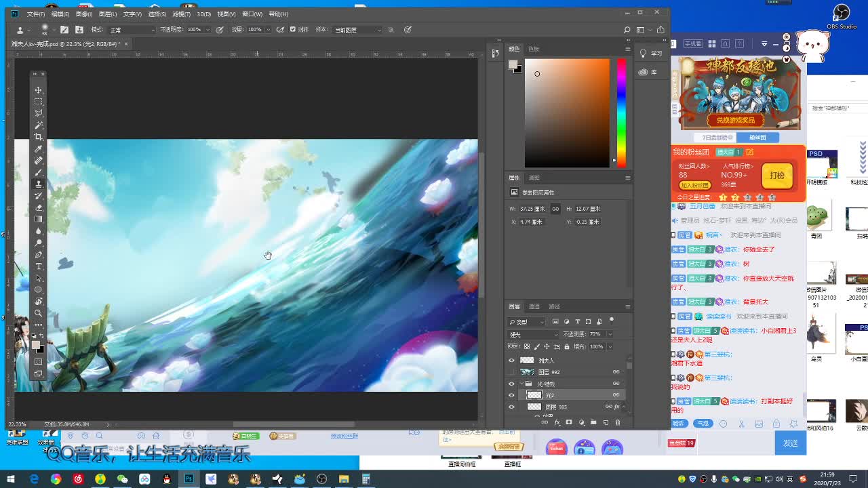868x488 pixels.
Task: Click the hue slider strip
Action: coord(621,112)
